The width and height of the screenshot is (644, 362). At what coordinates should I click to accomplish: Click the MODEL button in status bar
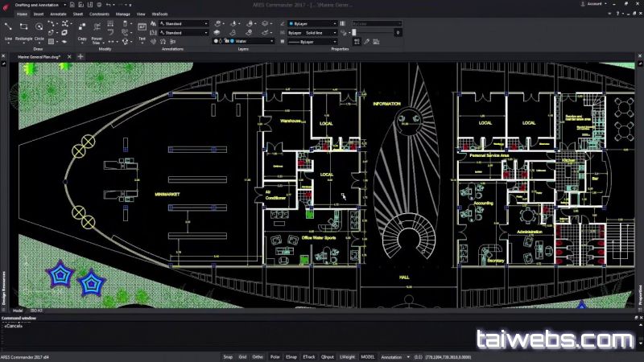(367, 356)
